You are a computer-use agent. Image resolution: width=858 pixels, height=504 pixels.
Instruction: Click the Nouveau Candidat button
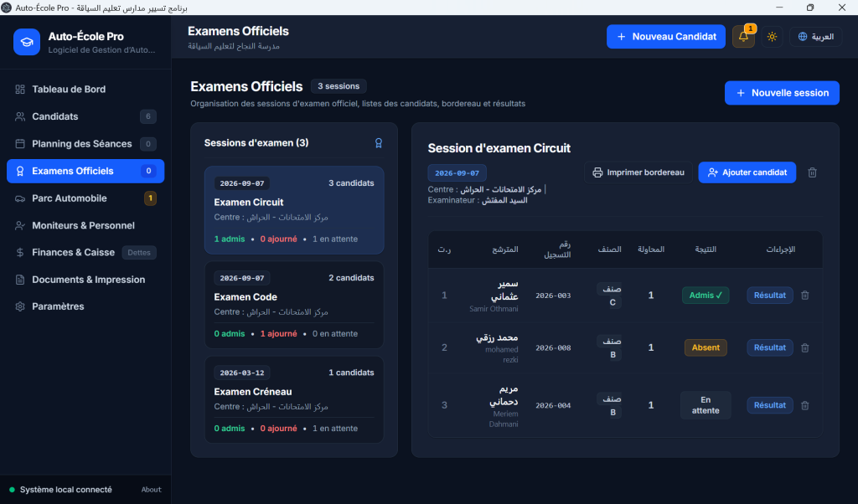tap(666, 37)
